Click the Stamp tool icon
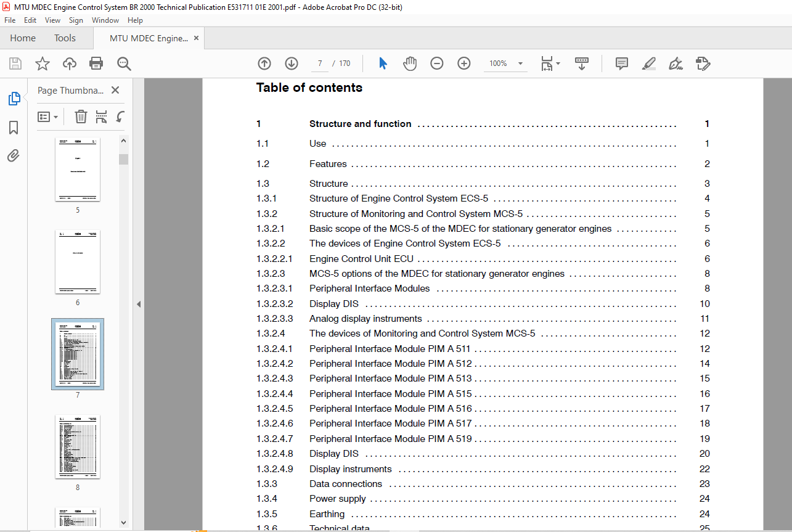Image resolution: width=792 pixels, height=532 pixels. (x=703, y=63)
